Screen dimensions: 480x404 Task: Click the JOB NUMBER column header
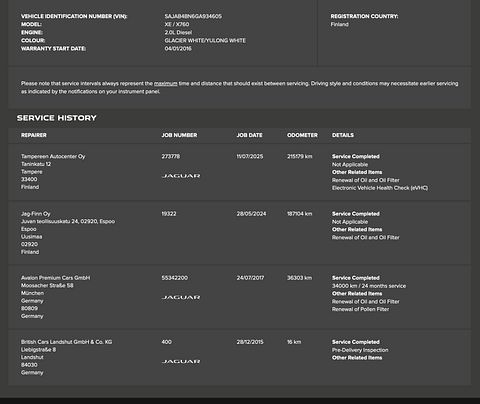tap(179, 135)
